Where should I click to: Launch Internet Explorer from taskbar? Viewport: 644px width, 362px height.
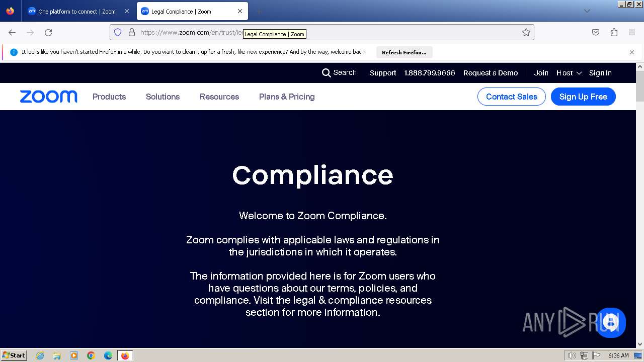pyautogui.click(x=40, y=355)
